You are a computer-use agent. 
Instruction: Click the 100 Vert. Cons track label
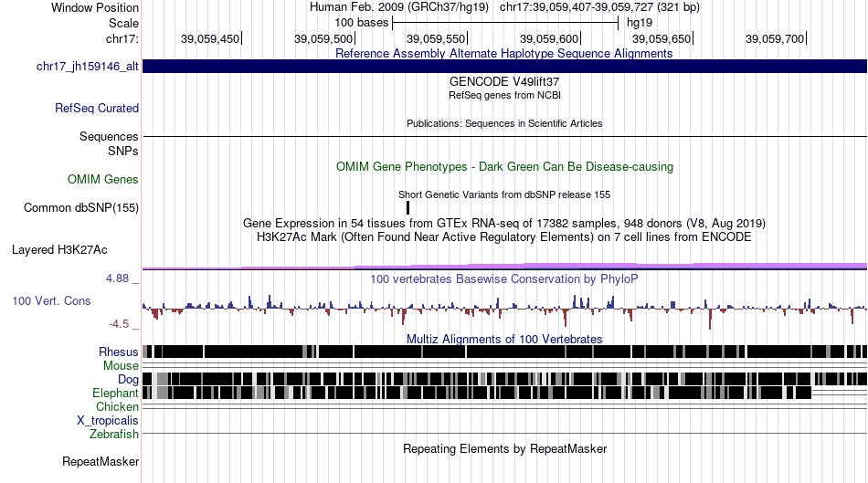tap(51, 301)
